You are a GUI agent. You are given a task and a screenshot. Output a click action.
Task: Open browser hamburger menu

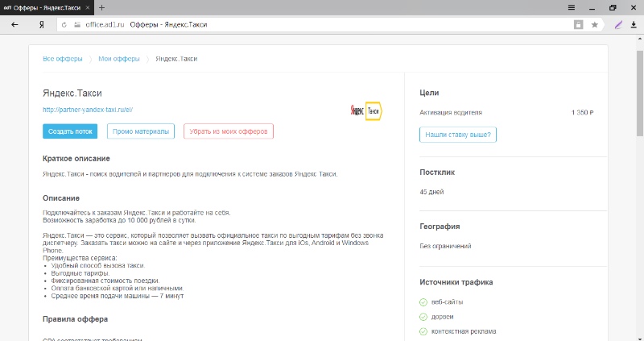point(572,6)
